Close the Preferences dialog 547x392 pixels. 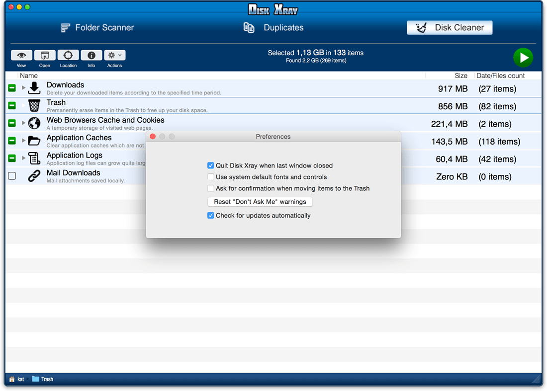(x=153, y=137)
